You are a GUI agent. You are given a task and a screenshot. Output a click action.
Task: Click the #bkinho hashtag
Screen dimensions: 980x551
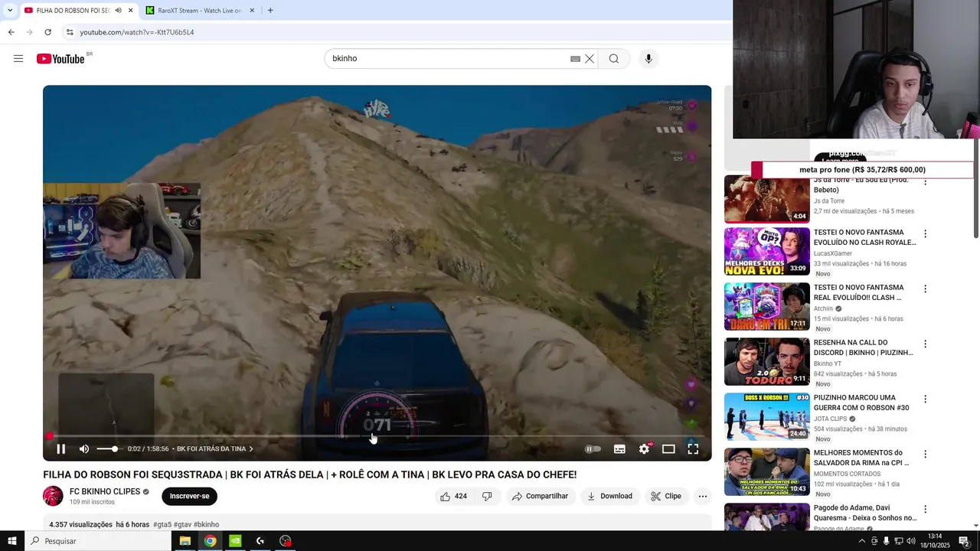pyautogui.click(x=207, y=525)
